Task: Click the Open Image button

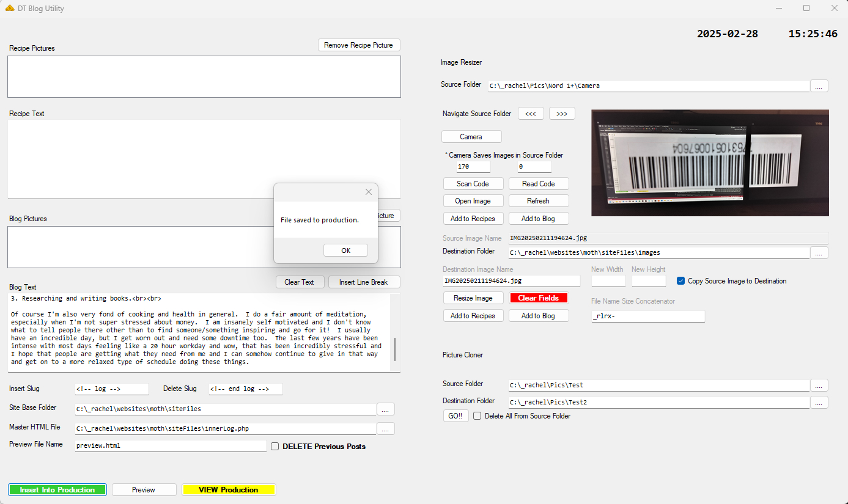Action: coord(473,201)
